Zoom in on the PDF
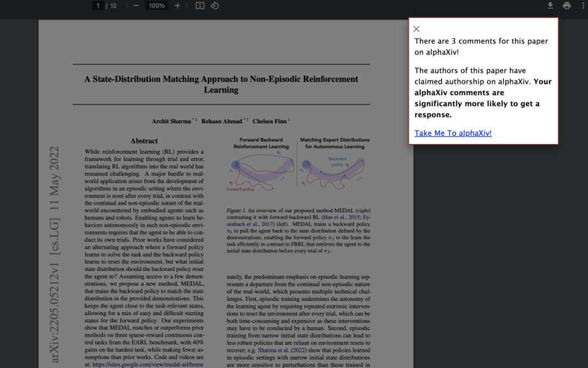Screen dimensions: 588x368 pos(177,5)
